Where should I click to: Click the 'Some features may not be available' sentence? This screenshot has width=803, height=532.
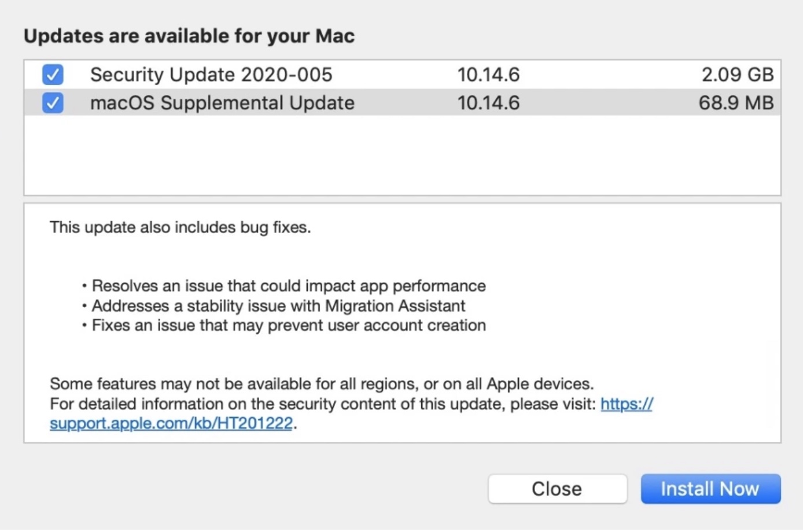(x=322, y=384)
